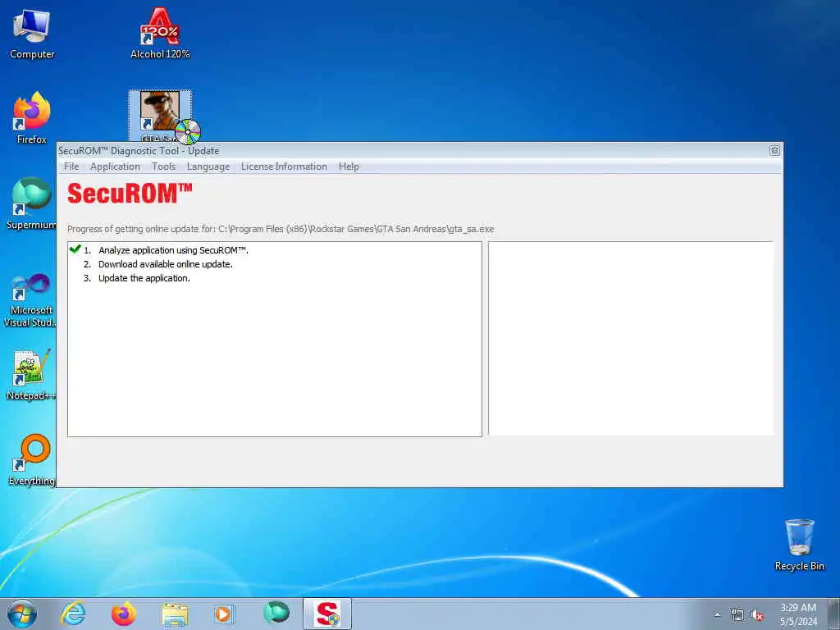This screenshot has height=630, width=840.
Task: Launch Supermium from the taskbar
Action: [x=276, y=613]
